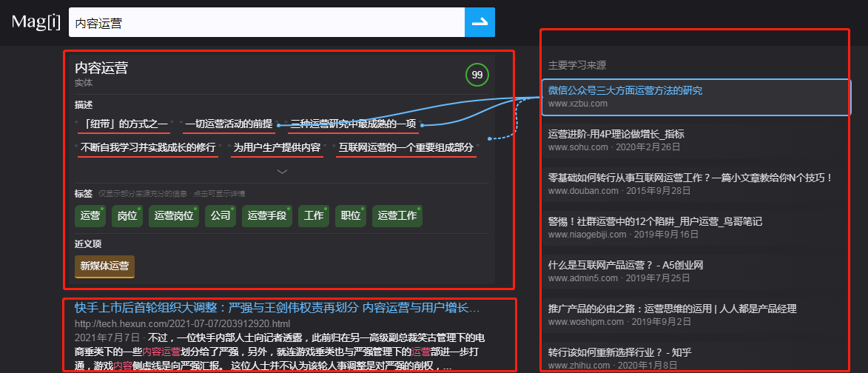
Task: Select description 三种运营研究中最成熟的一项
Action: tap(353, 124)
